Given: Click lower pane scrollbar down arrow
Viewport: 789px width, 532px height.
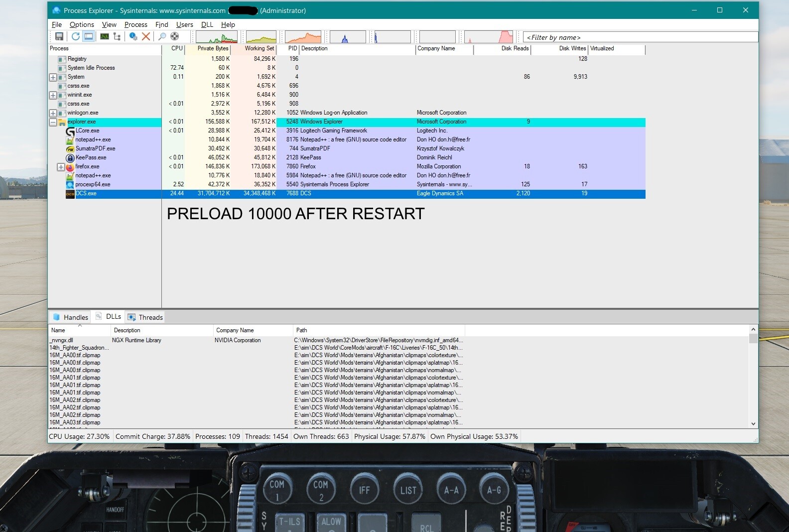Looking at the screenshot, I should [753, 424].
